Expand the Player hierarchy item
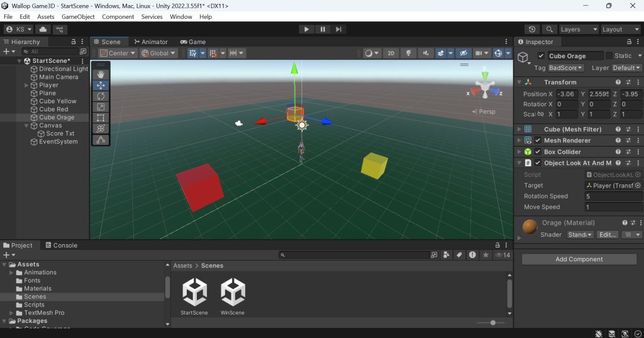The height and width of the screenshot is (338, 644). pos(26,85)
